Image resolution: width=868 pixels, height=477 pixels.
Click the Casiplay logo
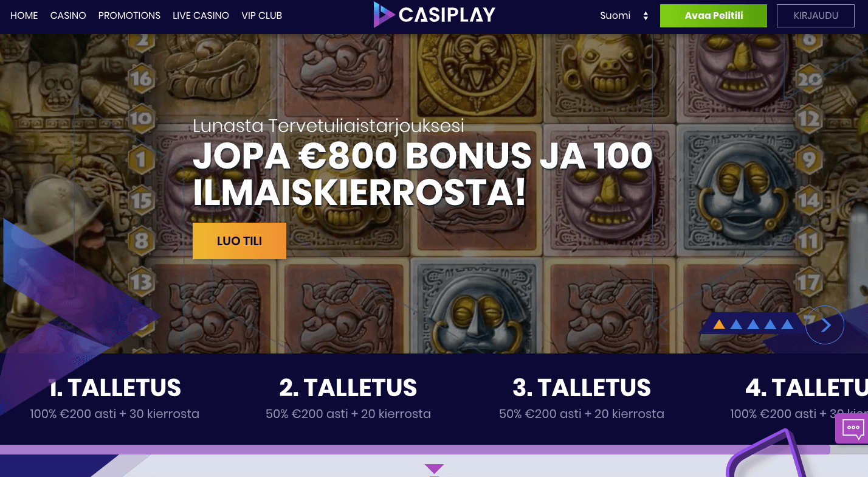click(x=434, y=15)
